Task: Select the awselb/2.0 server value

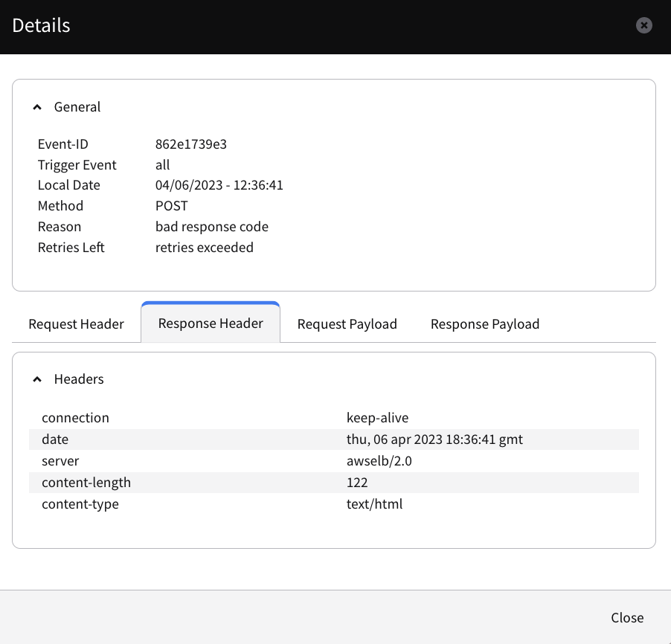Action: [379, 461]
